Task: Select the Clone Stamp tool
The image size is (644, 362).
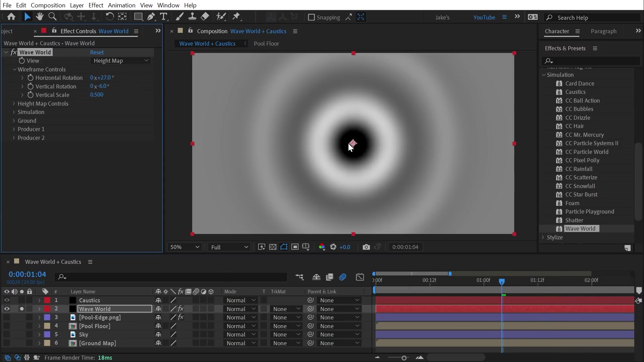Action: [192, 17]
